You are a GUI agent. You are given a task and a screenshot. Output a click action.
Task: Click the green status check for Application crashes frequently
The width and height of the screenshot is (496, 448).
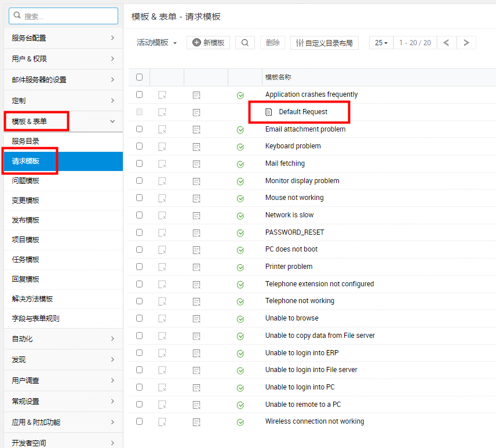[240, 95]
